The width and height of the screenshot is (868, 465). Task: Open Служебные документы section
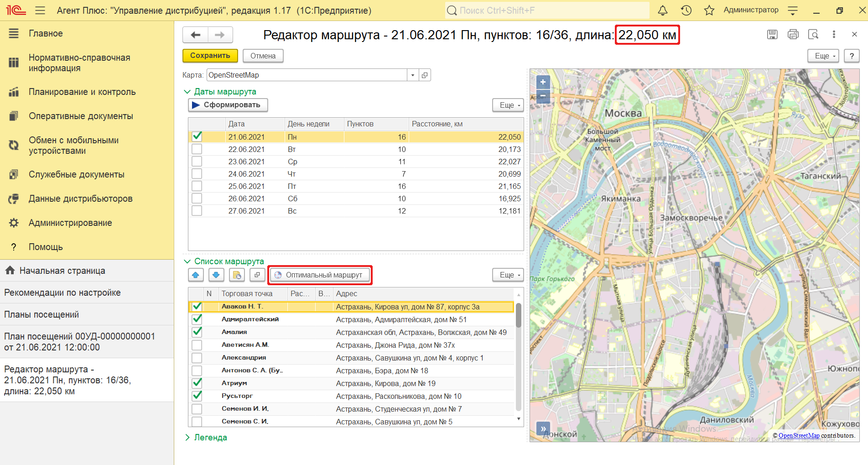coord(76,174)
